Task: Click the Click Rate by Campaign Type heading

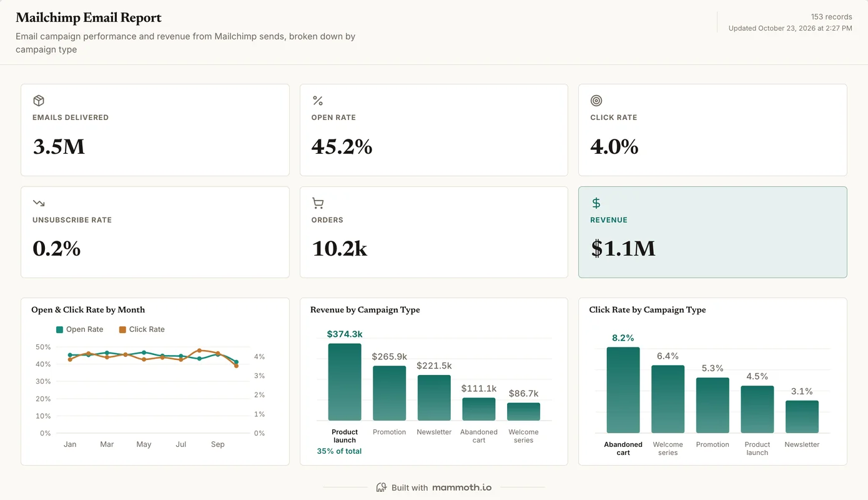Action: click(x=648, y=310)
